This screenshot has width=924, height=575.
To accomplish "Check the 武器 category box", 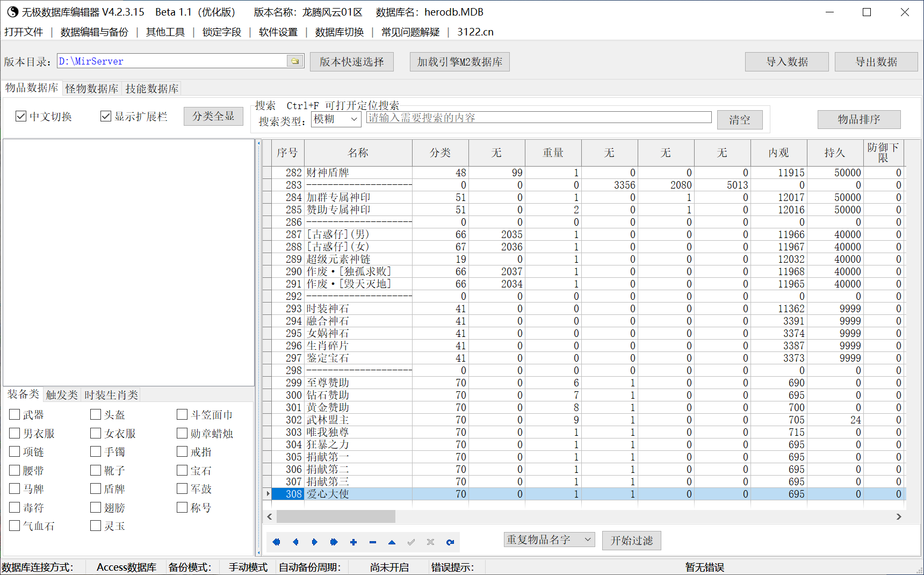I will (15, 414).
